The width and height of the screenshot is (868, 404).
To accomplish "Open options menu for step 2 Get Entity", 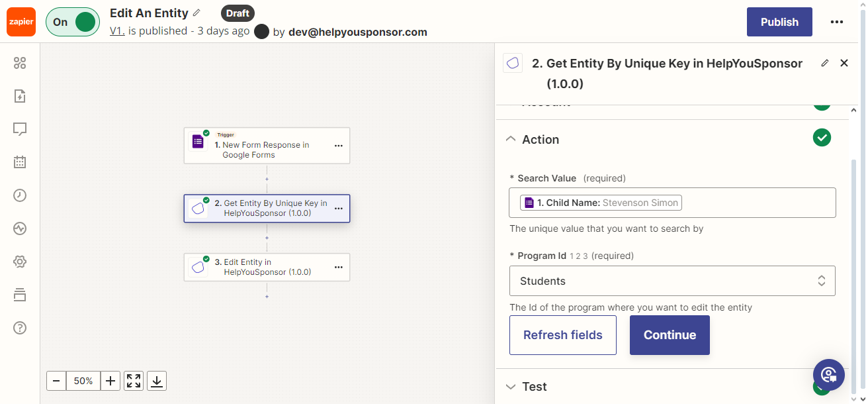I will [x=339, y=208].
